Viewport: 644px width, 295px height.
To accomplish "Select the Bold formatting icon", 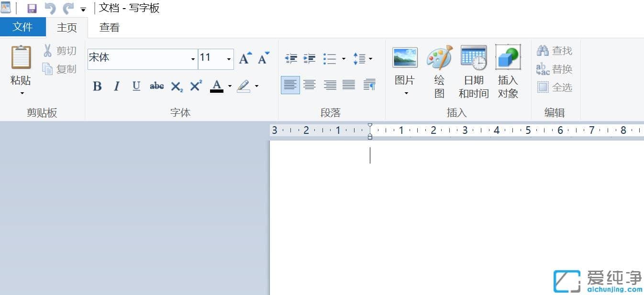I will click(x=97, y=86).
